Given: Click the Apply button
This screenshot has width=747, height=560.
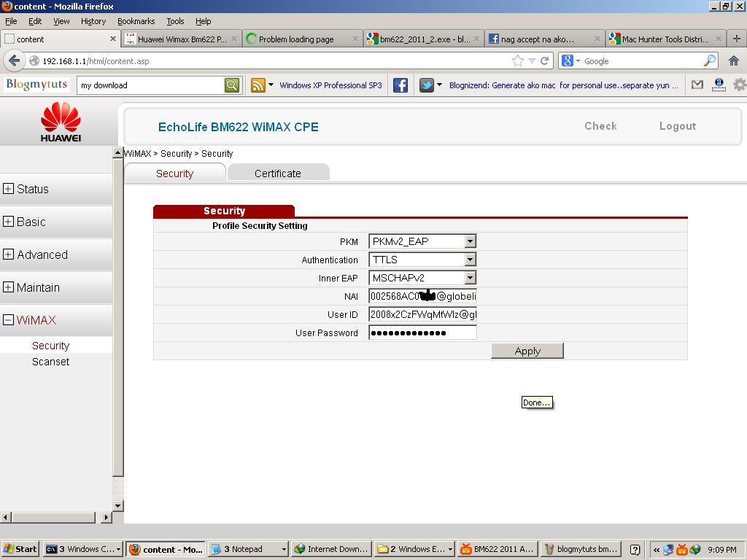Looking at the screenshot, I should click(x=527, y=351).
